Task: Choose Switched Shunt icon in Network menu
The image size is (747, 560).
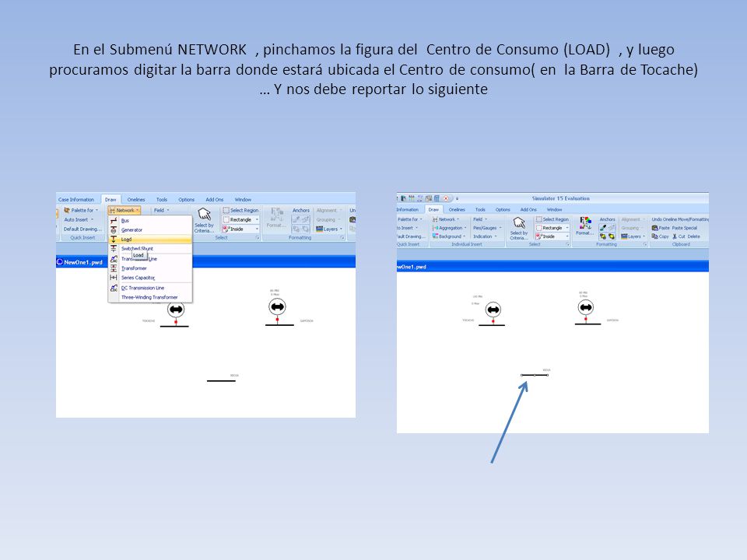Action: 114,249
